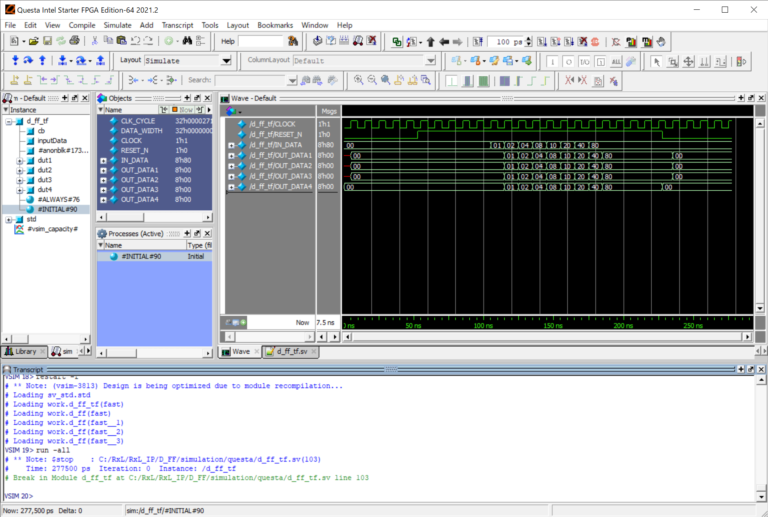The image size is (768, 517).
Task: Click the Find Previous Transition icon
Action: [x=42, y=80]
